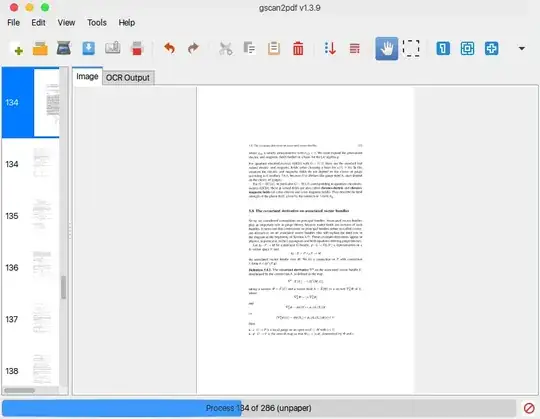This screenshot has height=419, width=540.
Task: Undo the last action
Action: pyautogui.click(x=169, y=49)
